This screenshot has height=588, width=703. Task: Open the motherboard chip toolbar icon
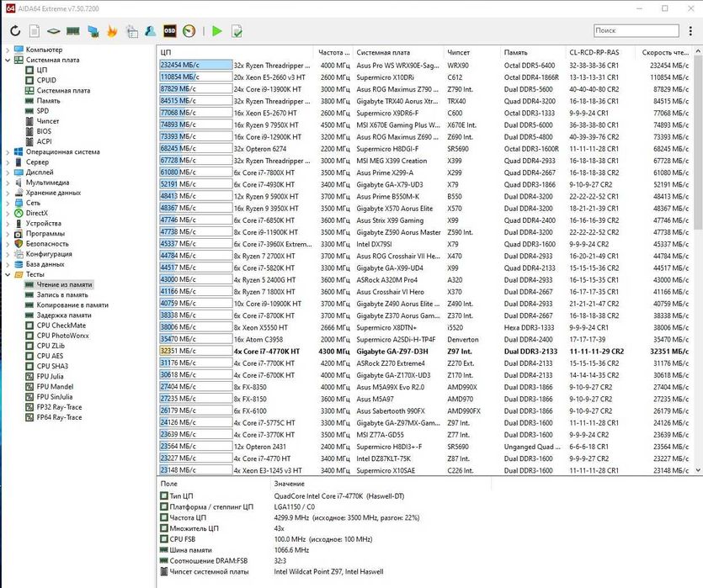click(53, 31)
